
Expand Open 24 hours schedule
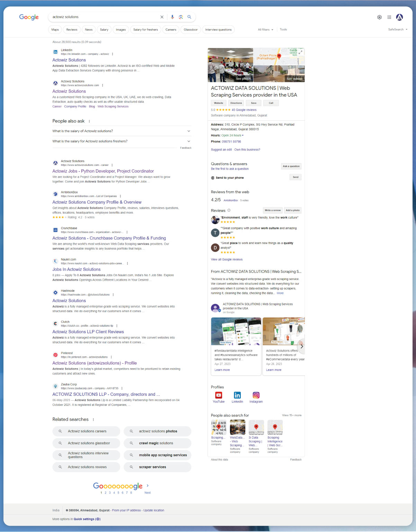point(233,136)
